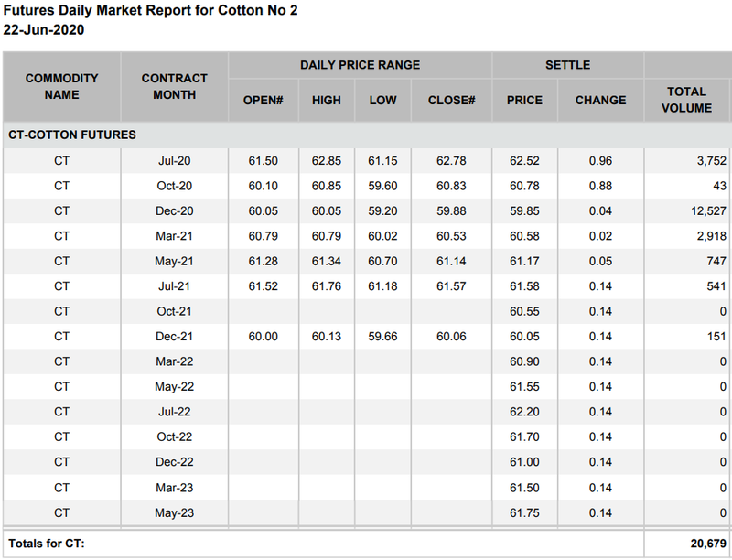
Task: Select the total volume figure 20,679
Action: click(707, 544)
